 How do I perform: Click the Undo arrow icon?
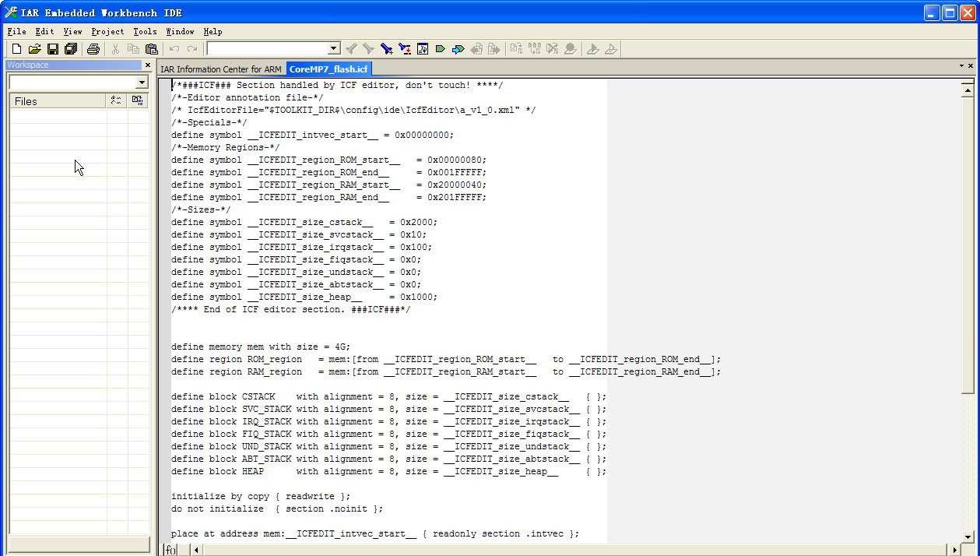coord(174,49)
